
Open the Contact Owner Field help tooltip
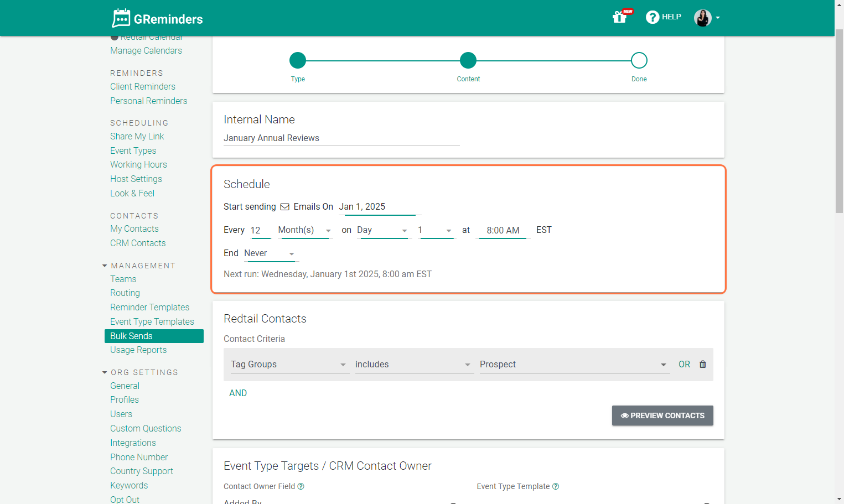click(x=301, y=486)
